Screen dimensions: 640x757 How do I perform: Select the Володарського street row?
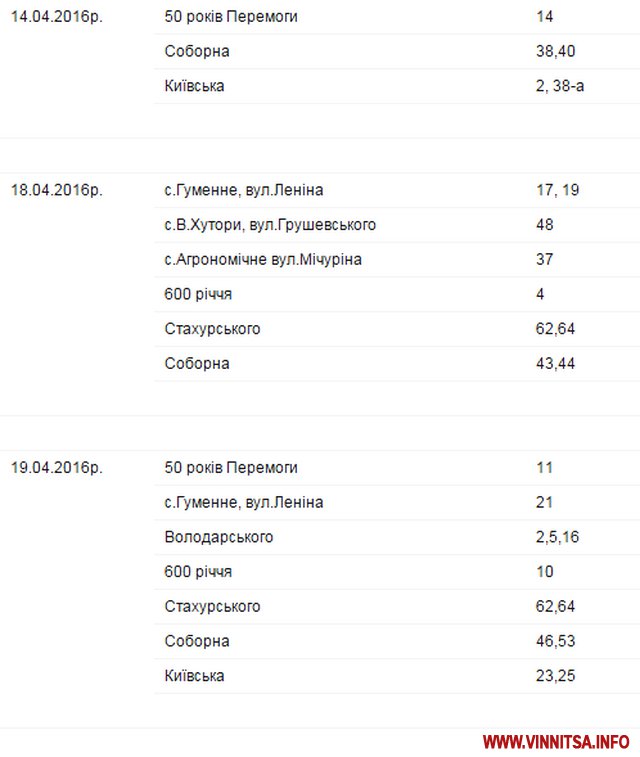click(219, 537)
